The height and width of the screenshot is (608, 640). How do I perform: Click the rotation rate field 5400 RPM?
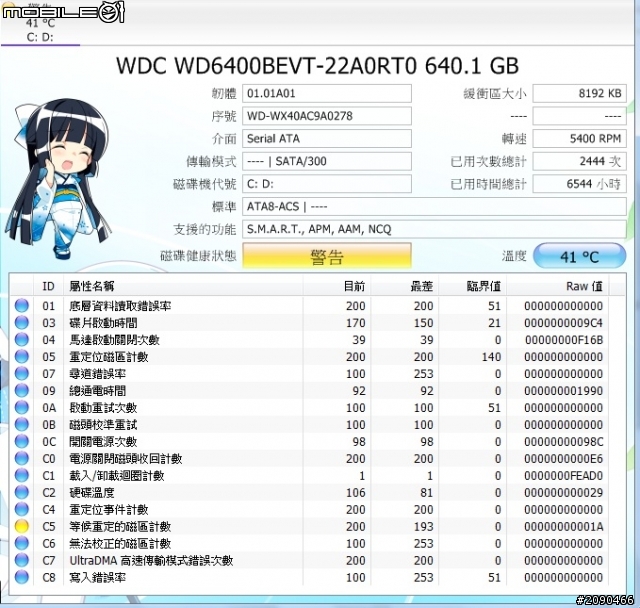[x=580, y=139]
